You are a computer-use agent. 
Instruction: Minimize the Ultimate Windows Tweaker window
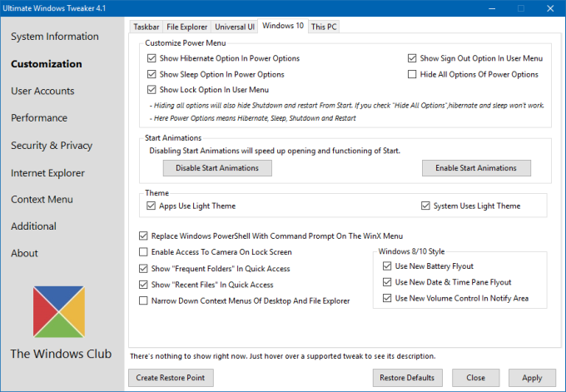(492, 8)
